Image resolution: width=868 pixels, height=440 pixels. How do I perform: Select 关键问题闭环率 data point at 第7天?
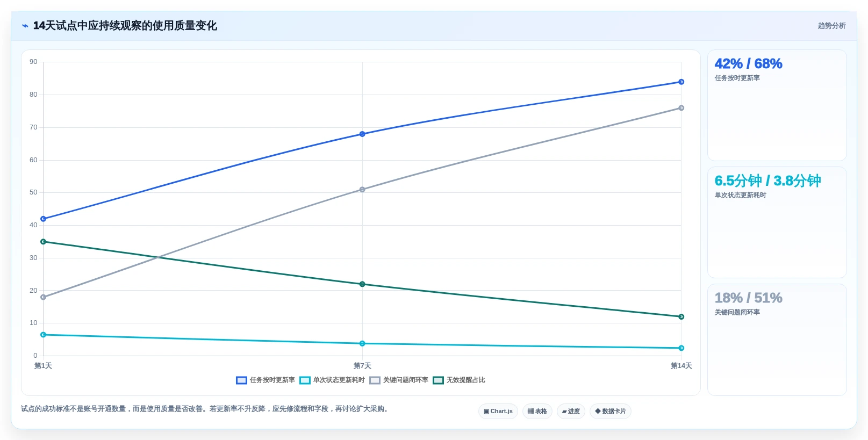click(362, 190)
